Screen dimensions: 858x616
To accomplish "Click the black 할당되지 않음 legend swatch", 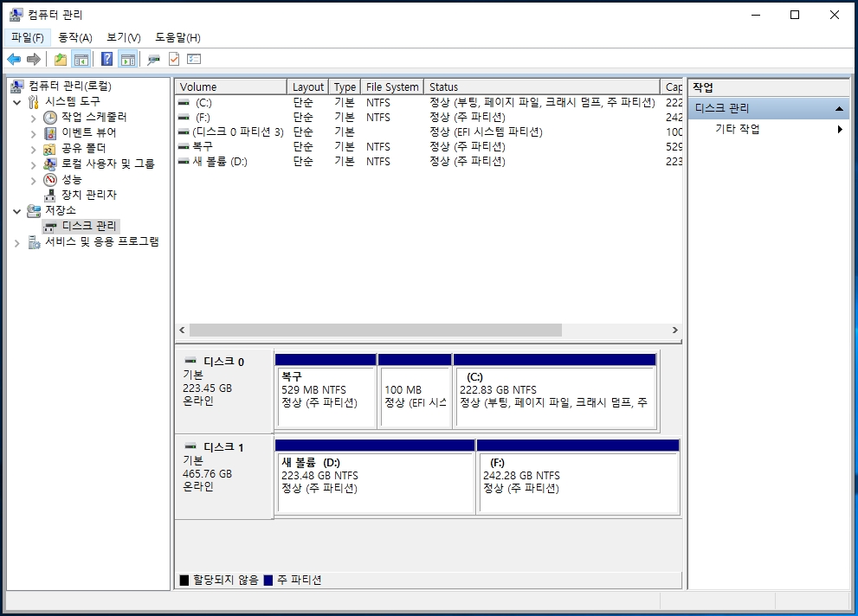I will 184,581.
